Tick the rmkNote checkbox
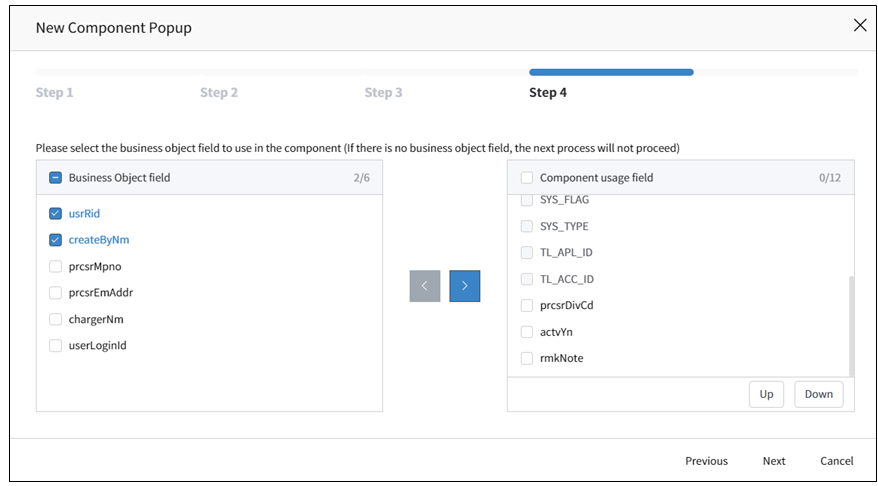 click(x=526, y=358)
